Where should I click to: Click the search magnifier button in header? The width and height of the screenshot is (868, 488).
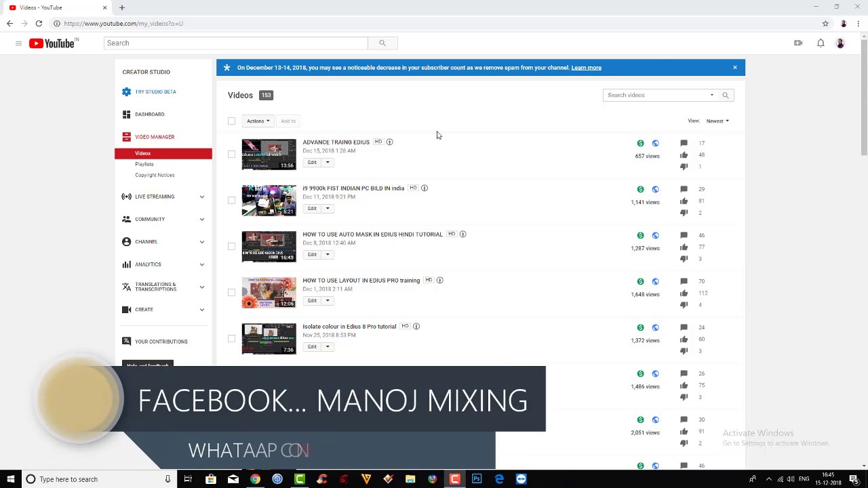tap(382, 43)
